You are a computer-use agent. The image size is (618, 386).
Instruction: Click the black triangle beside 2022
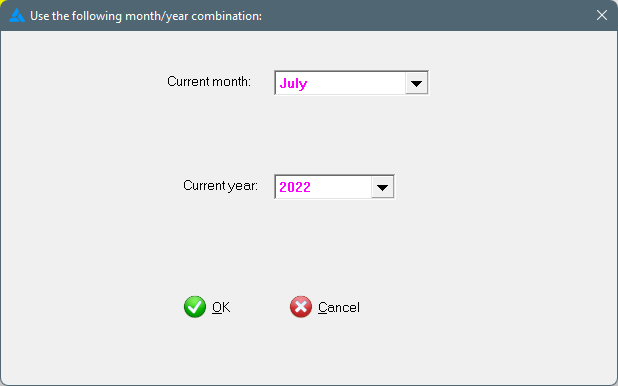tap(382, 188)
